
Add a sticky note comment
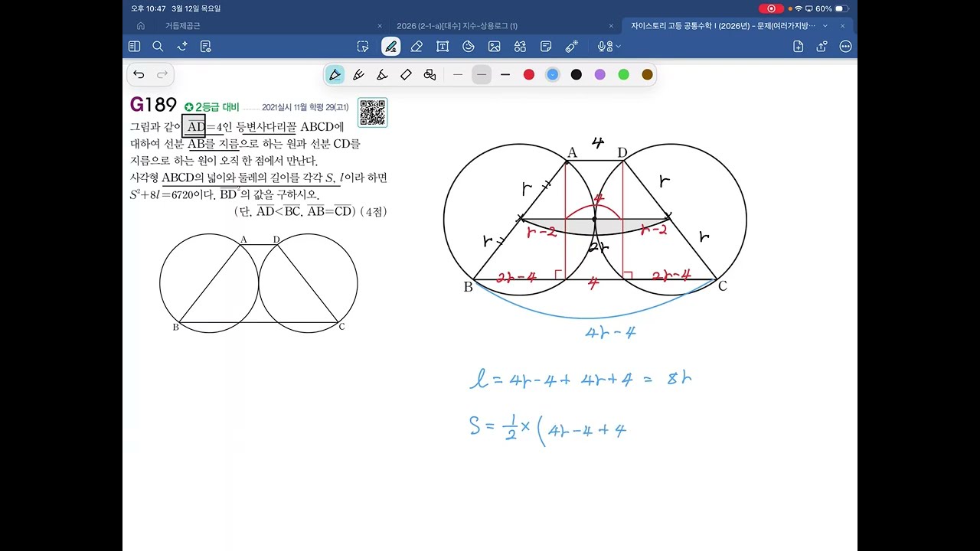point(546,47)
